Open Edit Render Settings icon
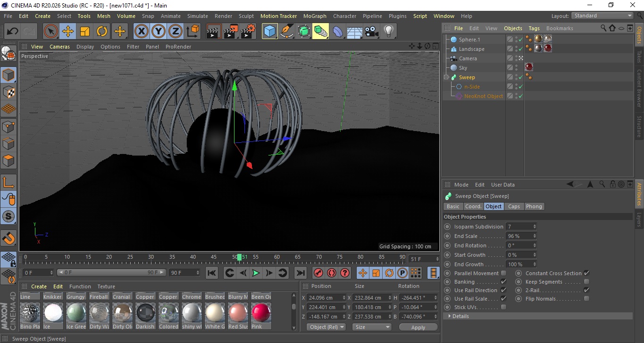The width and height of the screenshot is (644, 343). 248,32
